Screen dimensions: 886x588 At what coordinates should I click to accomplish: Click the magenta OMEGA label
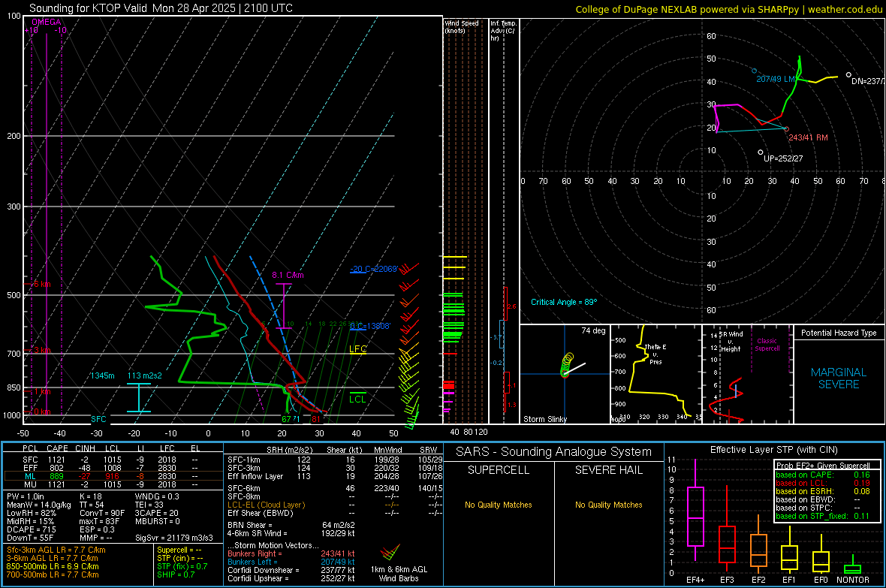(47, 22)
